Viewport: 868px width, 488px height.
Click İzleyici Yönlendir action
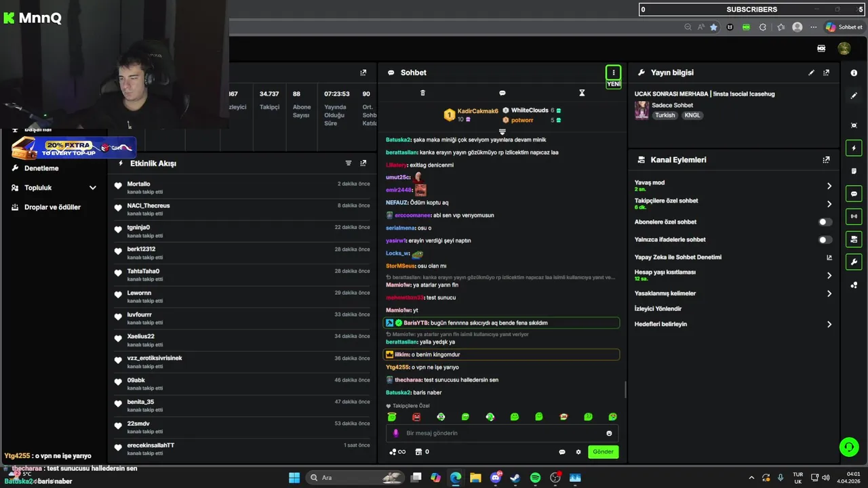pyautogui.click(x=658, y=308)
